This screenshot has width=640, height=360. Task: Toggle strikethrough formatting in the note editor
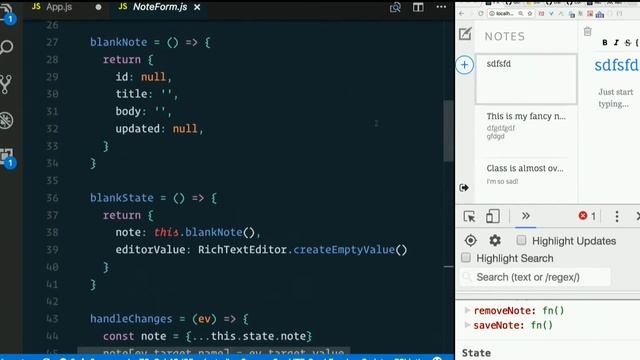(x=628, y=42)
